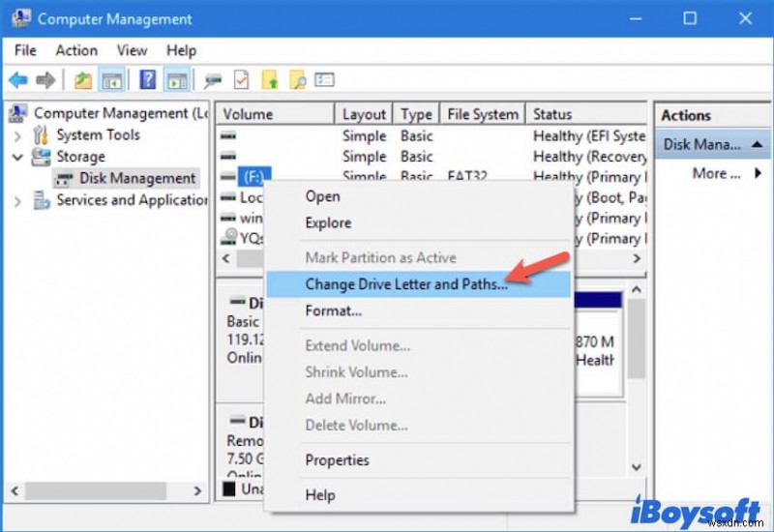The height and width of the screenshot is (532, 774).
Task: Select the (F:) volume row
Action: click(x=254, y=177)
